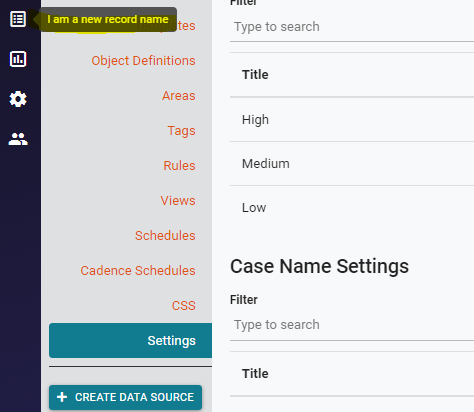Click the top filter search field
474x412 pixels.
[352, 27]
